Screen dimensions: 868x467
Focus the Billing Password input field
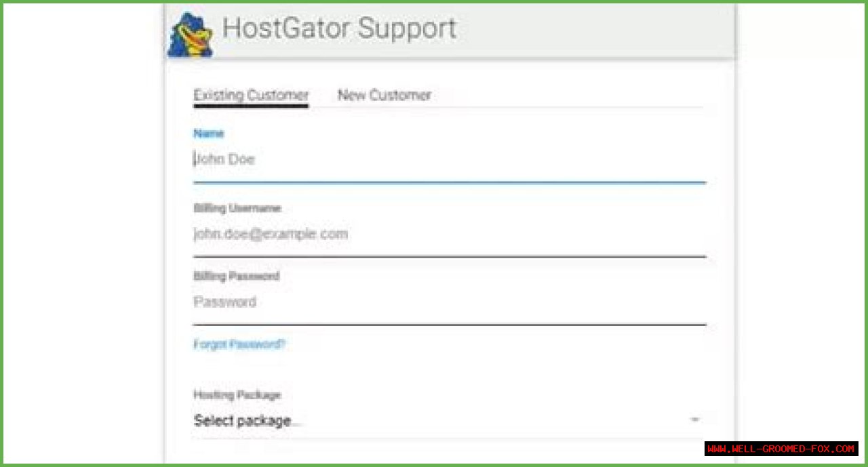click(448, 302)
